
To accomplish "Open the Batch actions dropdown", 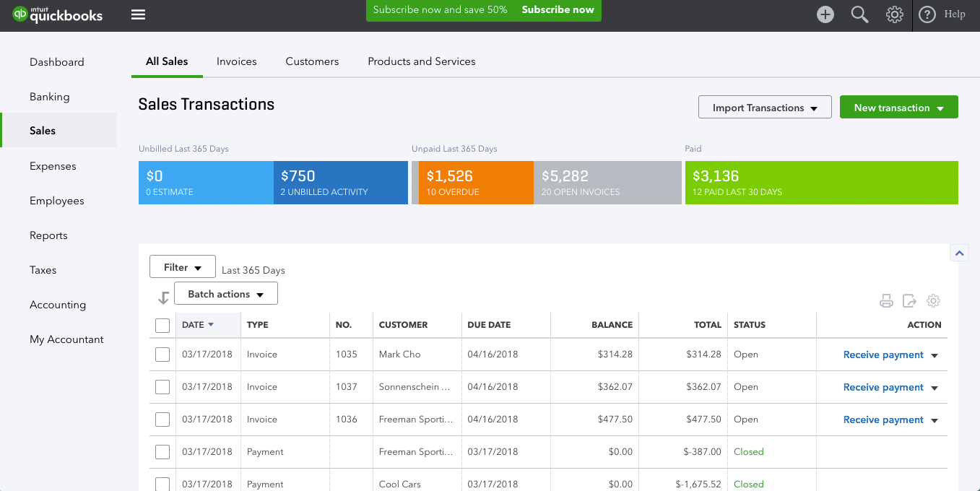I will click(x=225, y=293).
